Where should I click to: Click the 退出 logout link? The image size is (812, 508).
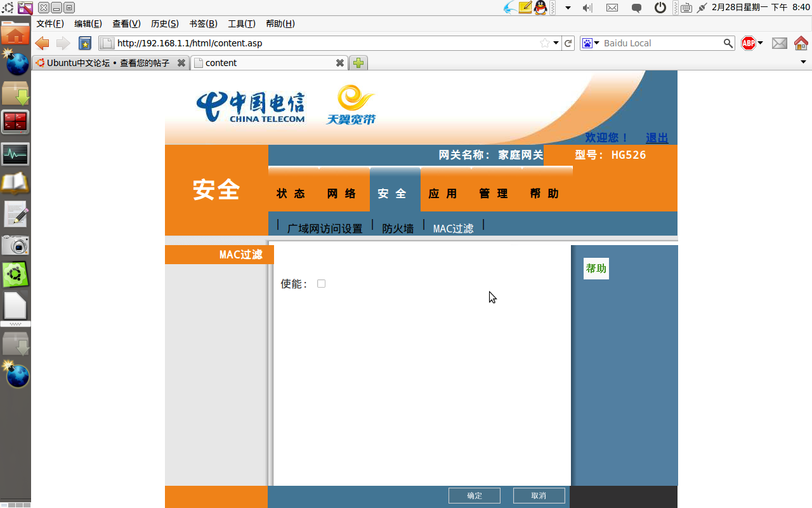pyautogui.click(x=657, y=138)
